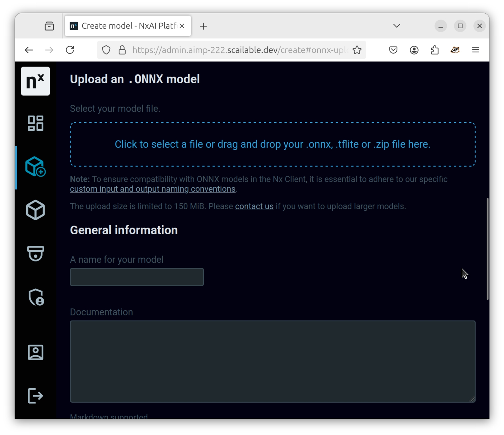
Task: Follow the contact us link
Action: (254, 206)
